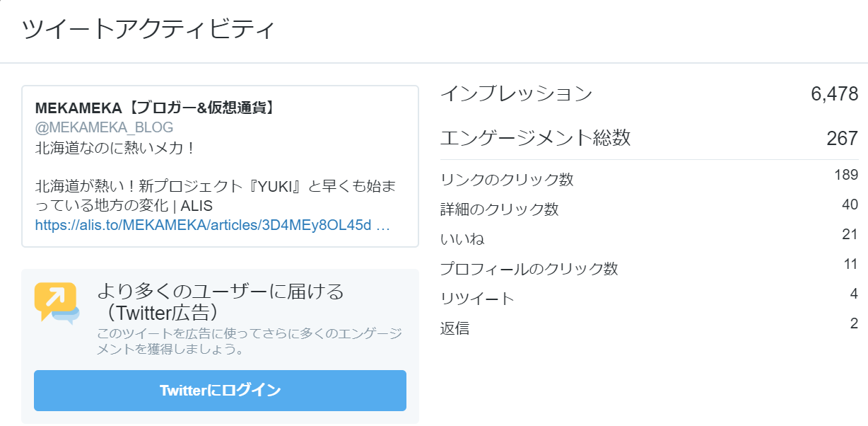Click the プロフィールのクリック数 label
The image size is (868, 426).
(x=529, y=269)
